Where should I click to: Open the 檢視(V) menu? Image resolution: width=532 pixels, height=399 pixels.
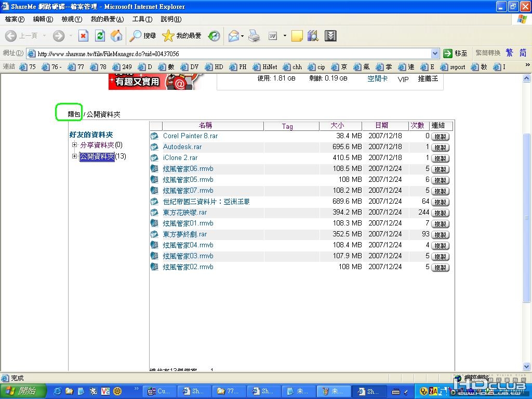tap(72, 19)
